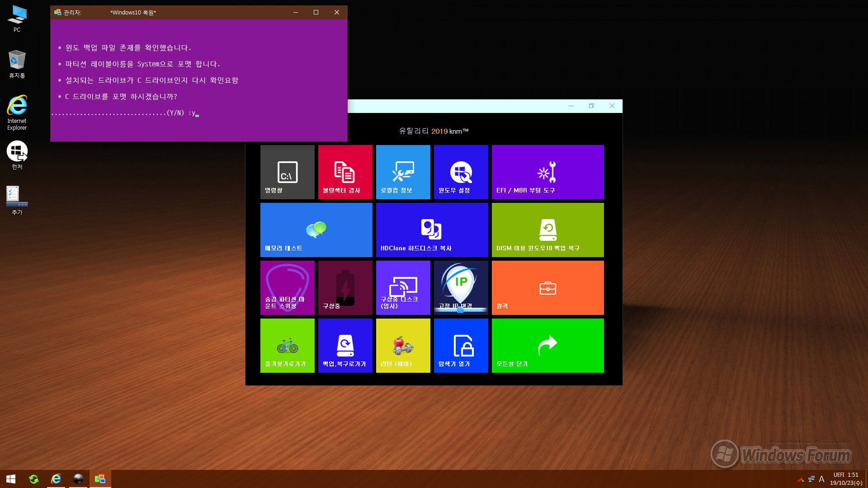Click the (Y/N) prompt line in console

click(125, 113)
